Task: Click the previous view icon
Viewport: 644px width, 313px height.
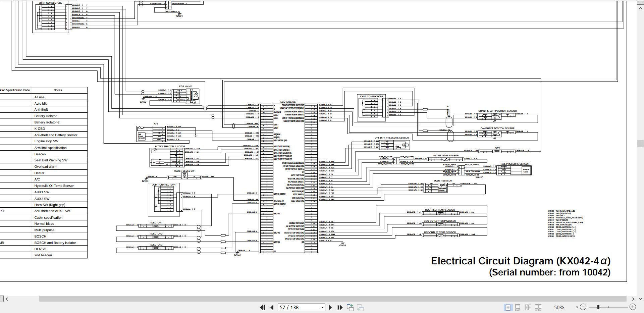Action: (350, 307)
